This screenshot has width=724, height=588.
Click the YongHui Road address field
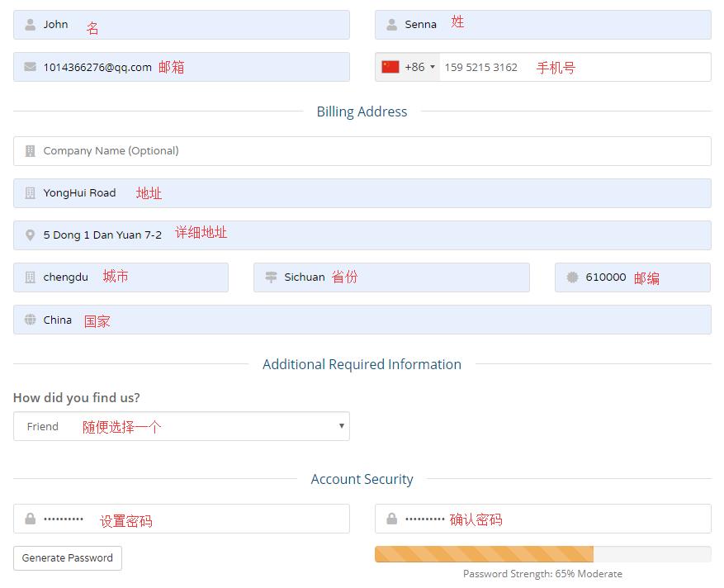[362, 193]
